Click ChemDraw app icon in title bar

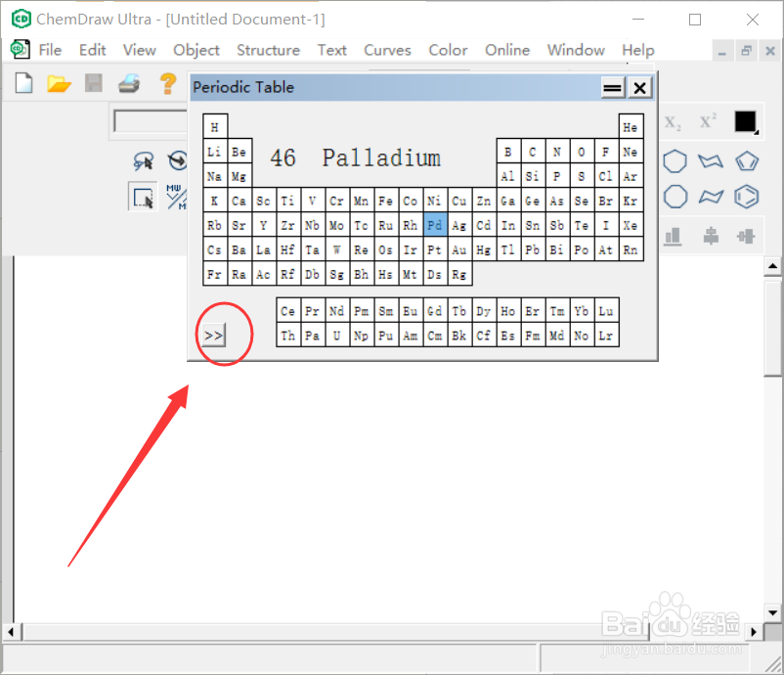click(21, 19)
